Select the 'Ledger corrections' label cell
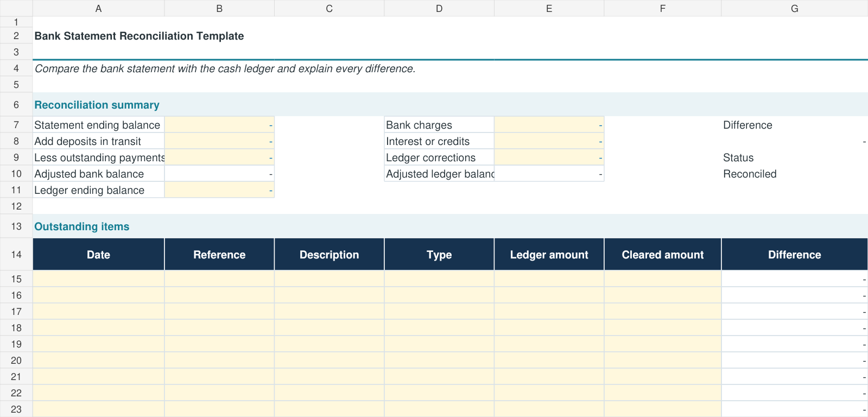This screenshot has width=868, height=417. tap(439, 157)
